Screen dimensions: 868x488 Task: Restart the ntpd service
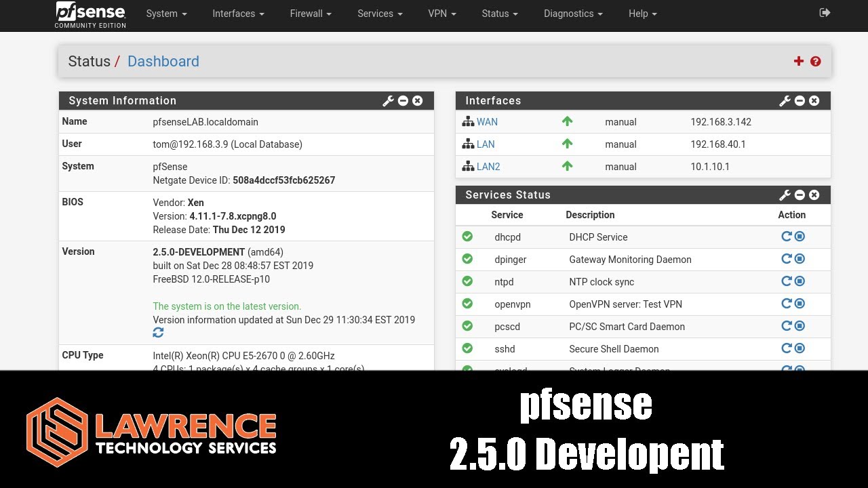787,281
